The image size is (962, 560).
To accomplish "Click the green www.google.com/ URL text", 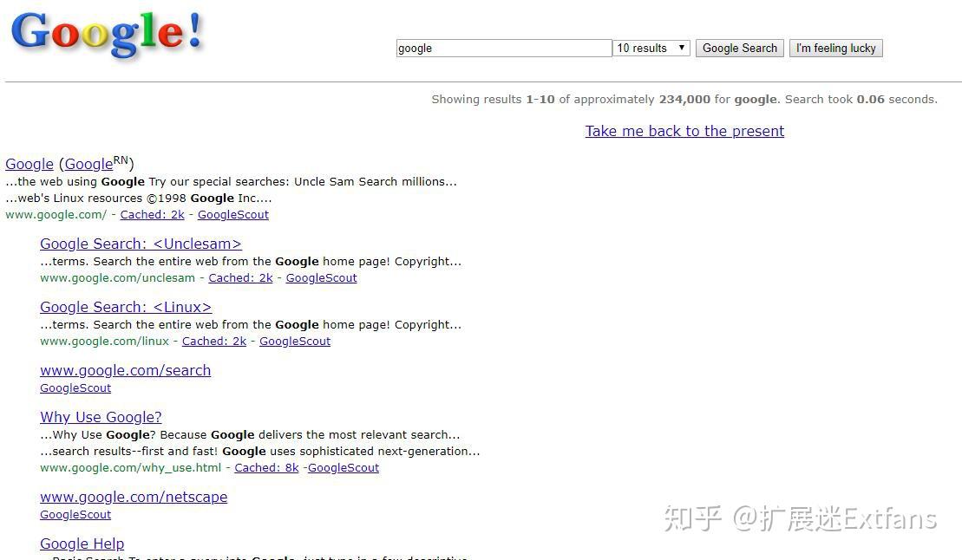I will [56, 215].
